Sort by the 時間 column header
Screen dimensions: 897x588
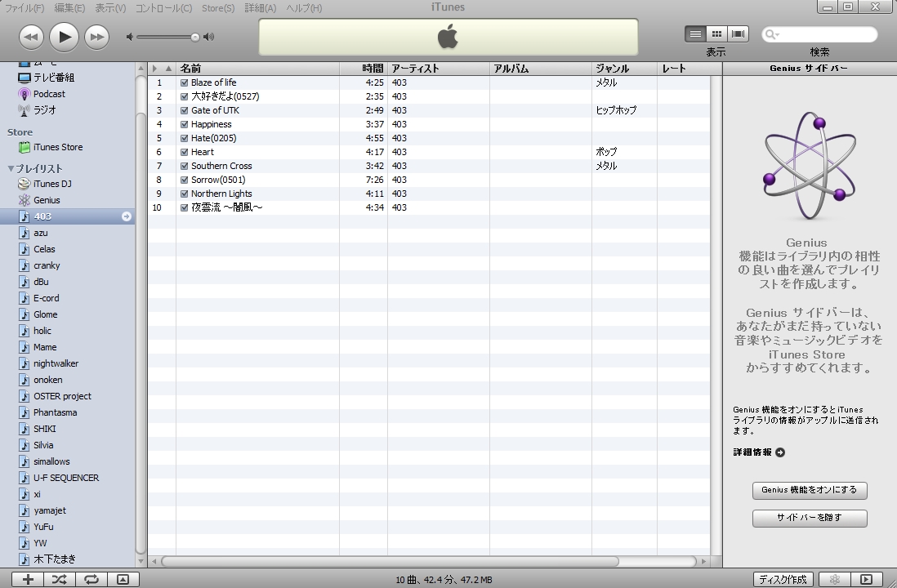click(x=364, y=69)
